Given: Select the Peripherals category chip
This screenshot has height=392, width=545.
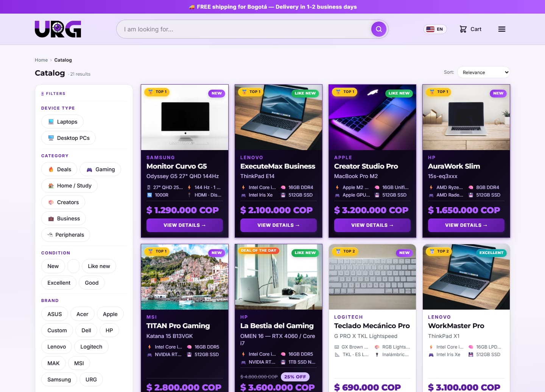Looking at the screenshot, I should pos(65,235).
